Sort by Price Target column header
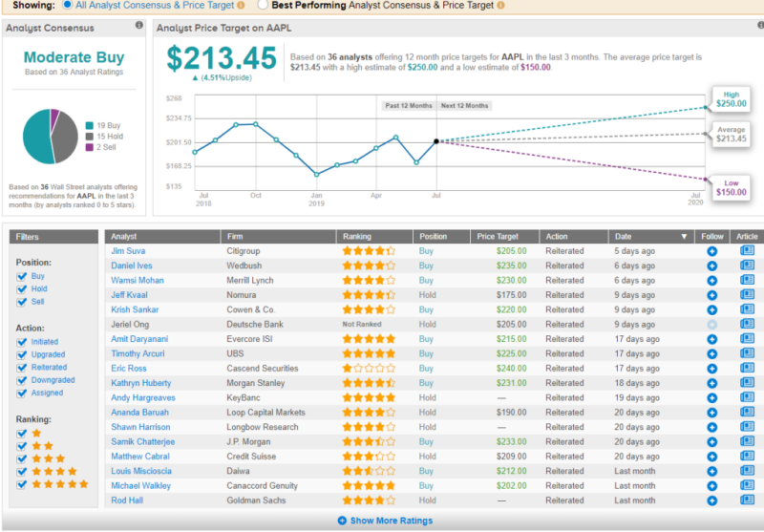The image size is (764, 532). pyautogui.click(x=505, y=236)
